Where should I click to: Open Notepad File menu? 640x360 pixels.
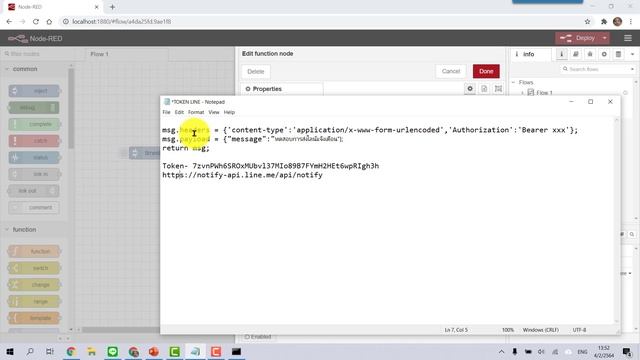point(166,112)
